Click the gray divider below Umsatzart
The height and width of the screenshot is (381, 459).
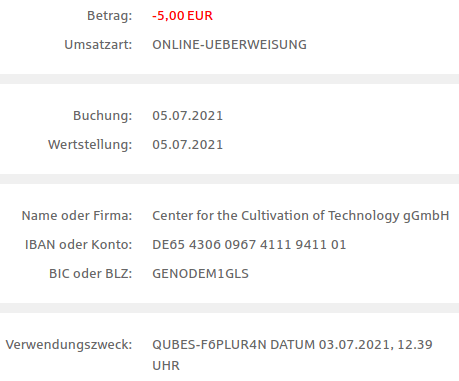tap(229, 79)
